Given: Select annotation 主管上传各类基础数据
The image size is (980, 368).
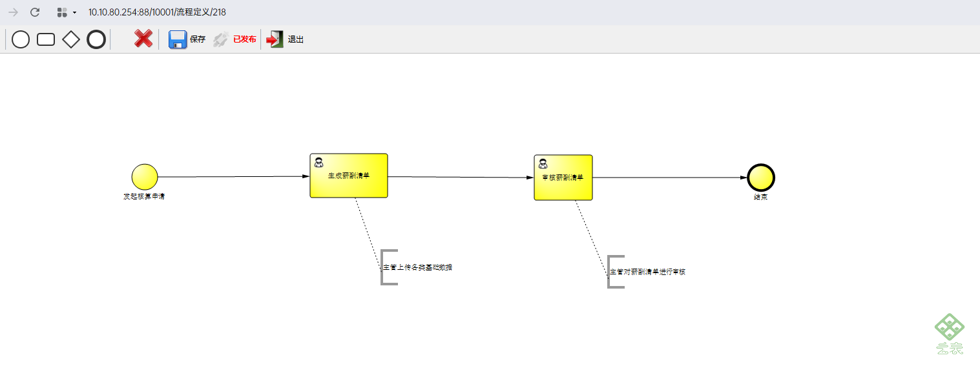Looking at the screenshot, I should pos(417,267).
